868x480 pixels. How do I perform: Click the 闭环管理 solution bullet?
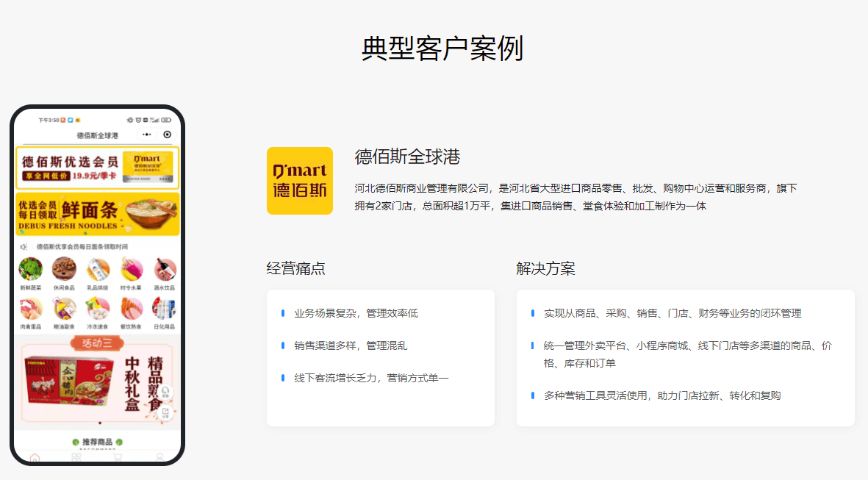pyautogui.click(x=672, y=313)
